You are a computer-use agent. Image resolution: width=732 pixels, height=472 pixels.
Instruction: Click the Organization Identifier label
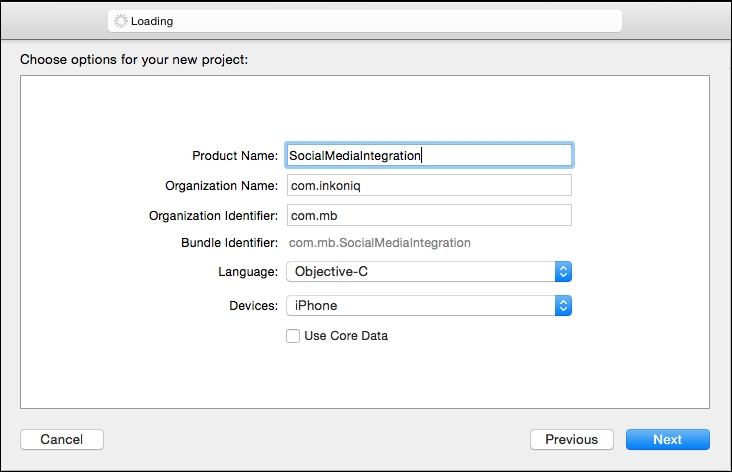(213, 216)
